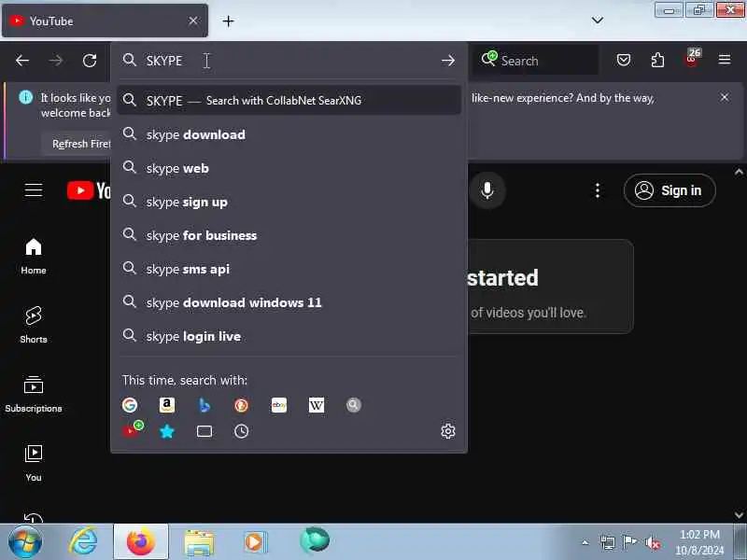
Task: Search this time with eBay
Action: 278,405
